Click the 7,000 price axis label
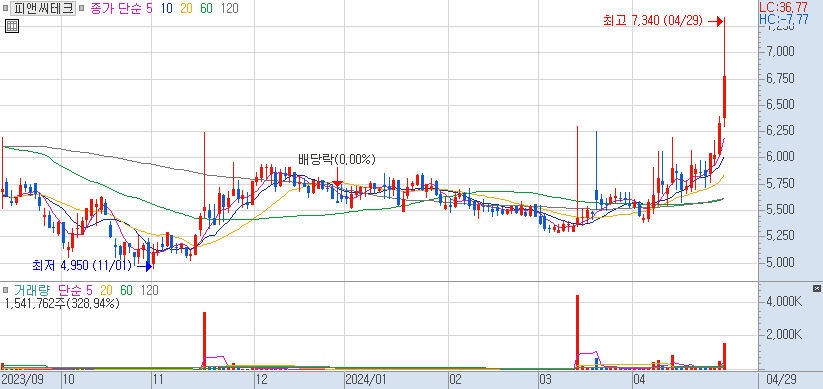 point(779,51)
